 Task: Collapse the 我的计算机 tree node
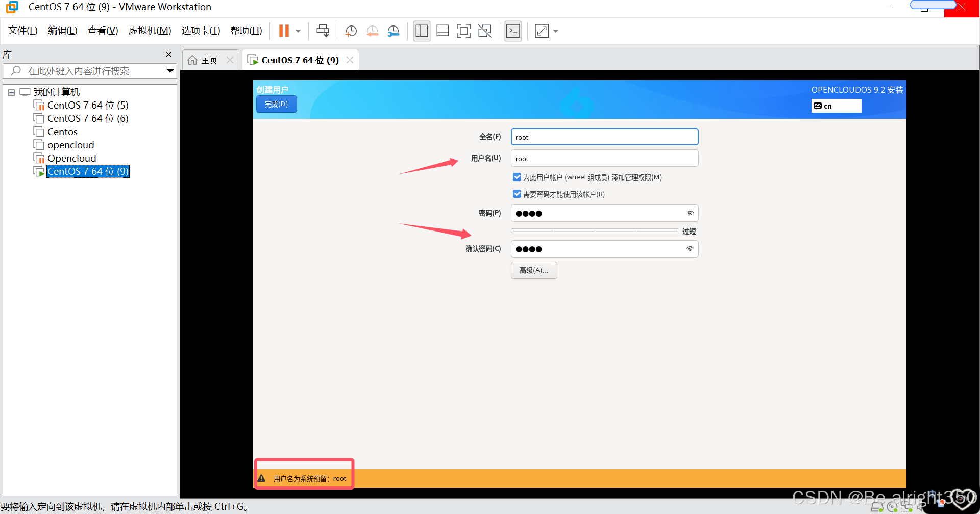tap(11, 92)
